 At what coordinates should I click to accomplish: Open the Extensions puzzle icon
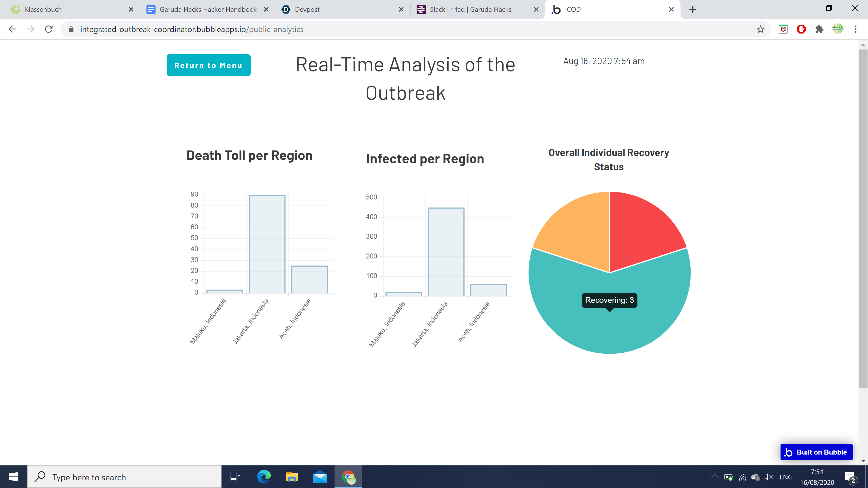click(819, 29)
